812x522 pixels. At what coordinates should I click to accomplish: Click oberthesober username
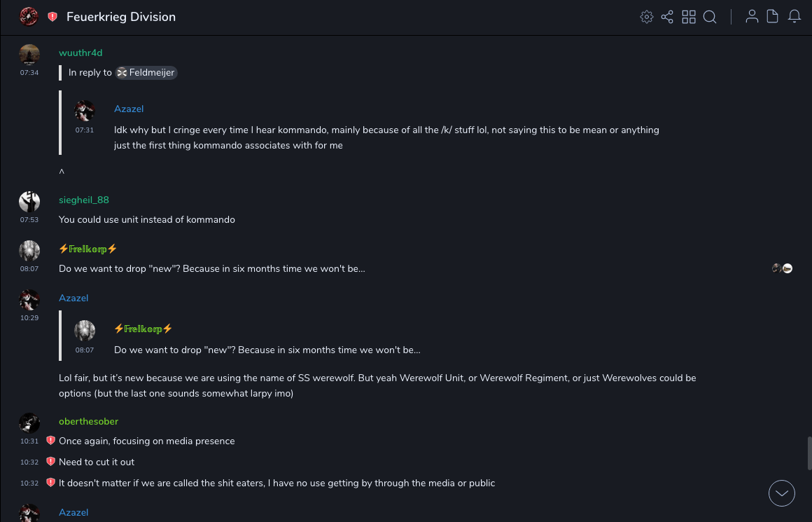(88, 422)
